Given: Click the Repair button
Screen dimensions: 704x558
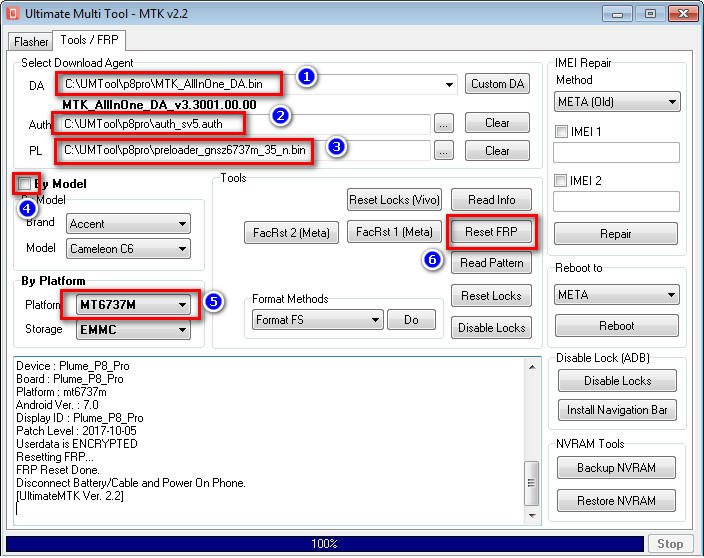Looking at the screenshot, I should [x=616, y=234].
